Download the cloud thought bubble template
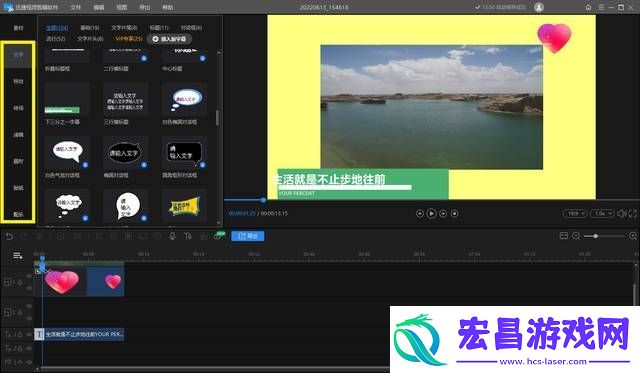 pyautogui.click(x=85, y=218)
